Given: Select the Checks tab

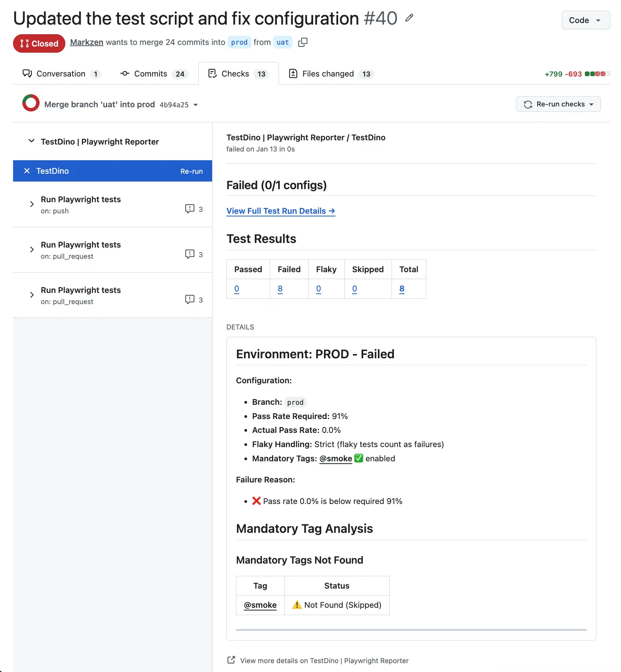Looking at the screenshot, I should tap(238, 73).
